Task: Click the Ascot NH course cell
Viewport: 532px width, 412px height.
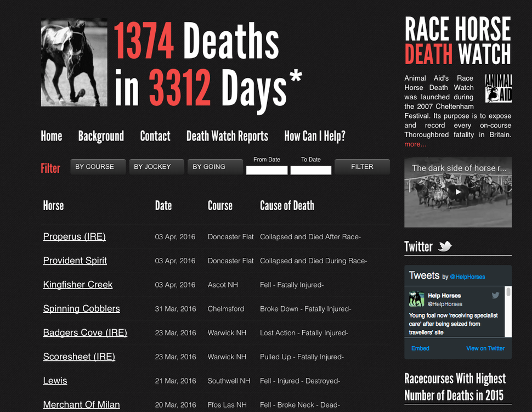Action: (223, 285)
